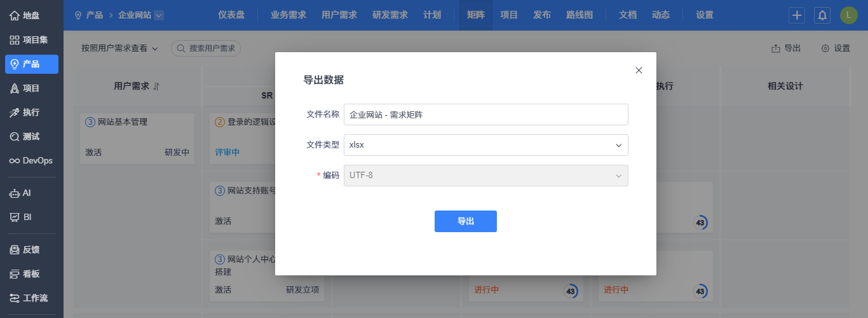Click the 搜索用户需求 search box
The height and width of the screenshot is (318, 868).
point(206,48)
